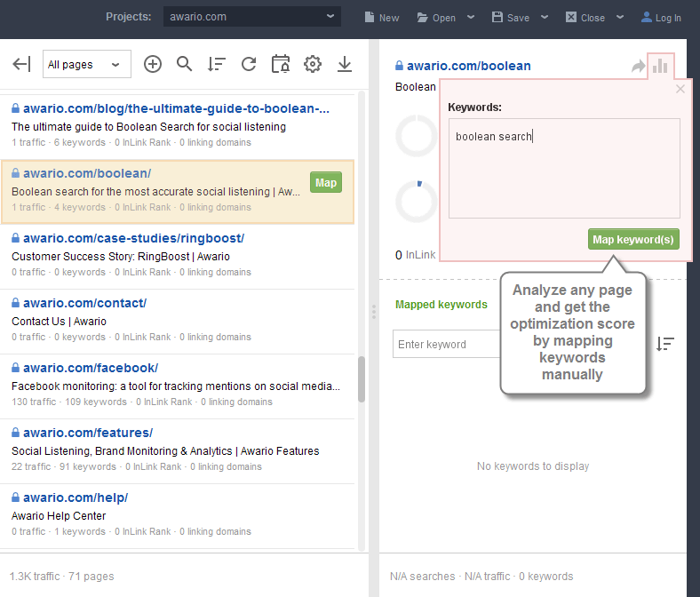
Task: Click the green Map button
Action: tap(326, 183)
